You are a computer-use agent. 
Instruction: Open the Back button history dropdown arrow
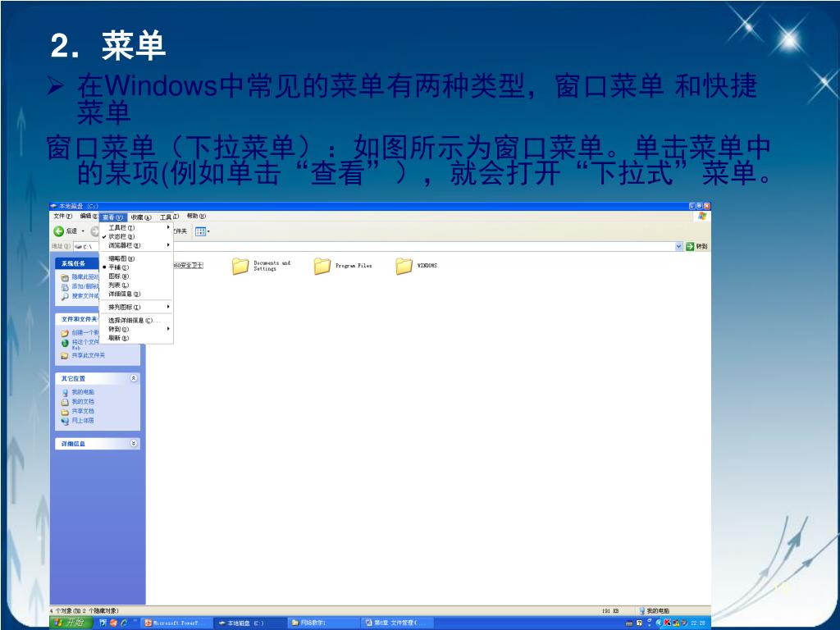[x=83, y=231]
